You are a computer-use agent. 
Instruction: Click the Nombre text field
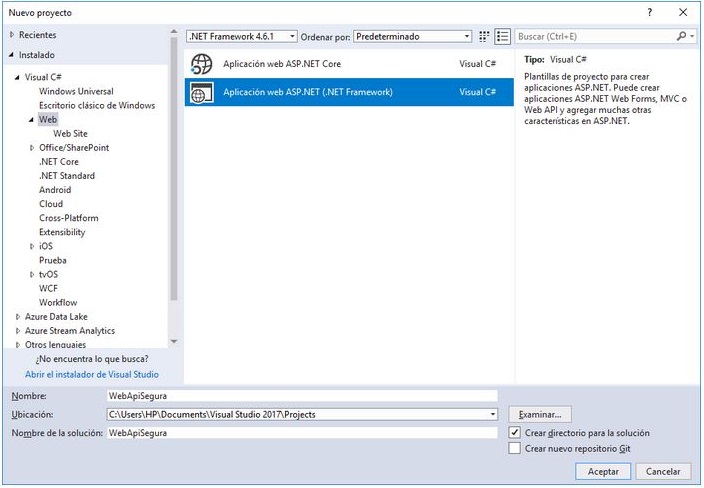pyautogui.click(x=302, y=396)
